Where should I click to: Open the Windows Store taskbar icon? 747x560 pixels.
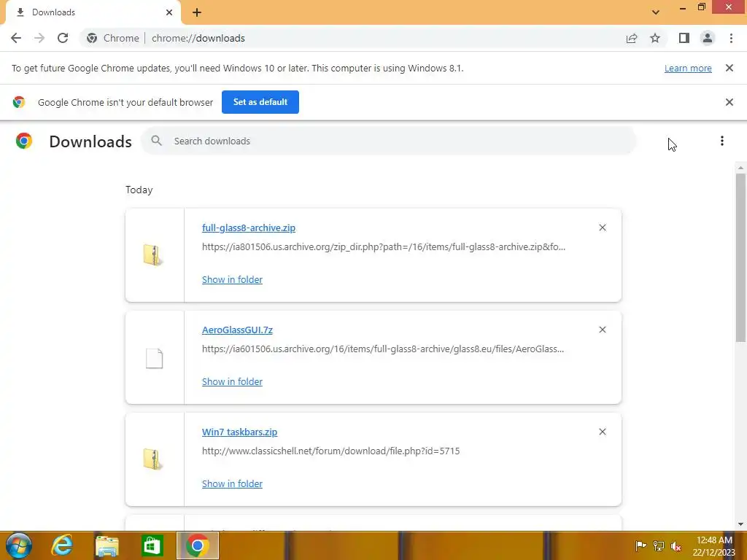[x=152, y=545]
